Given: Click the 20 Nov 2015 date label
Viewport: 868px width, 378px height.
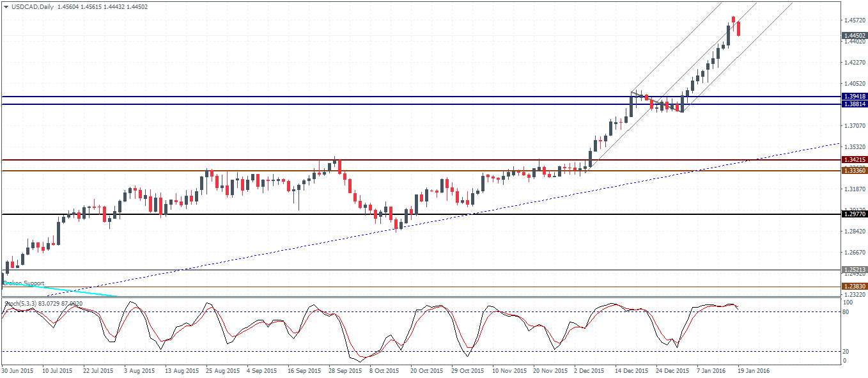Looking at the screenshot, I should [x=549, y=370].
